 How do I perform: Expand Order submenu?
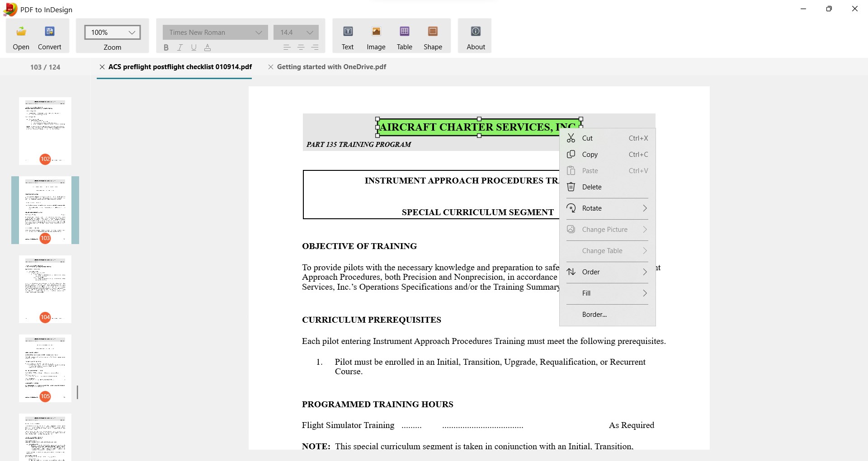point(607,272)
